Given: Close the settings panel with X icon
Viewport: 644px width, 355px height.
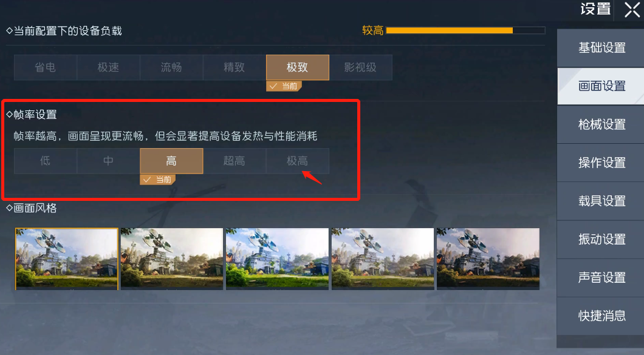Looking at the screenshot, I should point(632,10).
